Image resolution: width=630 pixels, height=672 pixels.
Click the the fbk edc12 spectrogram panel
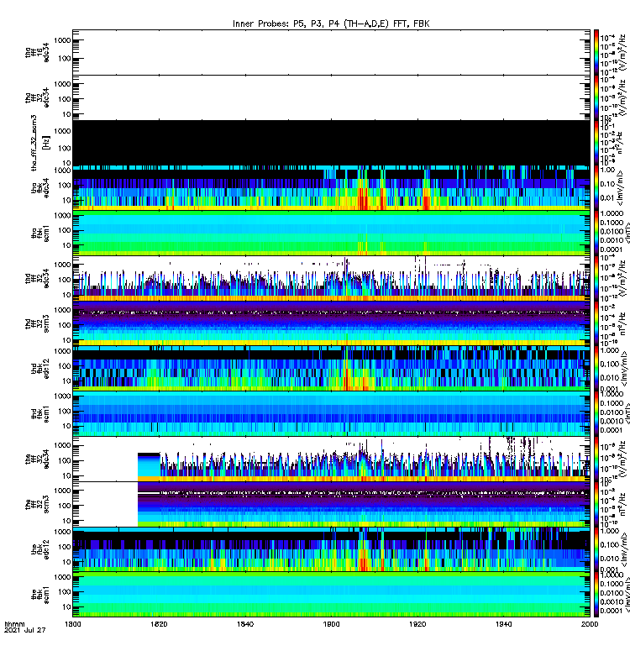(331, 549)
